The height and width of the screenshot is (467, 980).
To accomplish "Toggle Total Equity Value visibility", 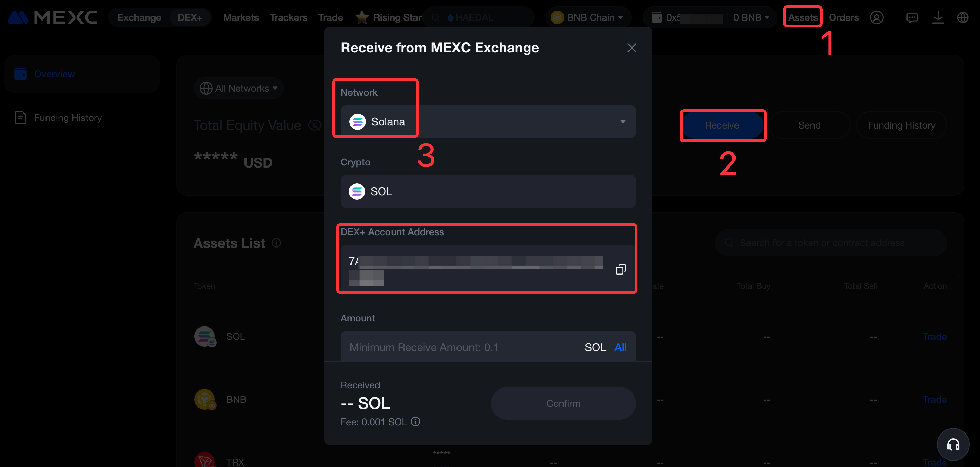I will coord(315,125).
